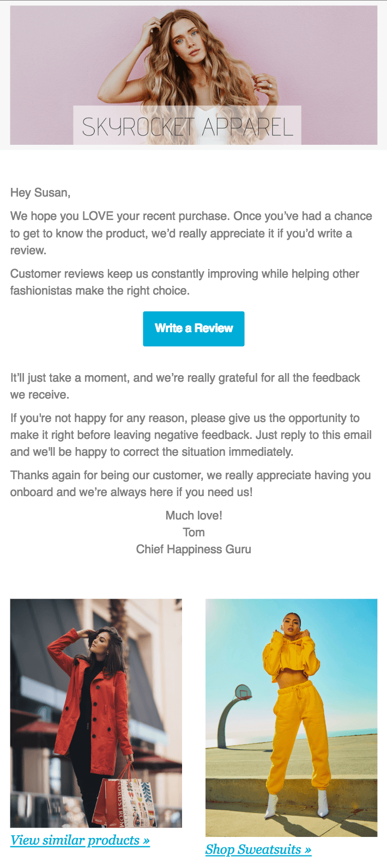Click the blue review call-to-action
This screenshot has height=868, width=387.
(193, 328)
